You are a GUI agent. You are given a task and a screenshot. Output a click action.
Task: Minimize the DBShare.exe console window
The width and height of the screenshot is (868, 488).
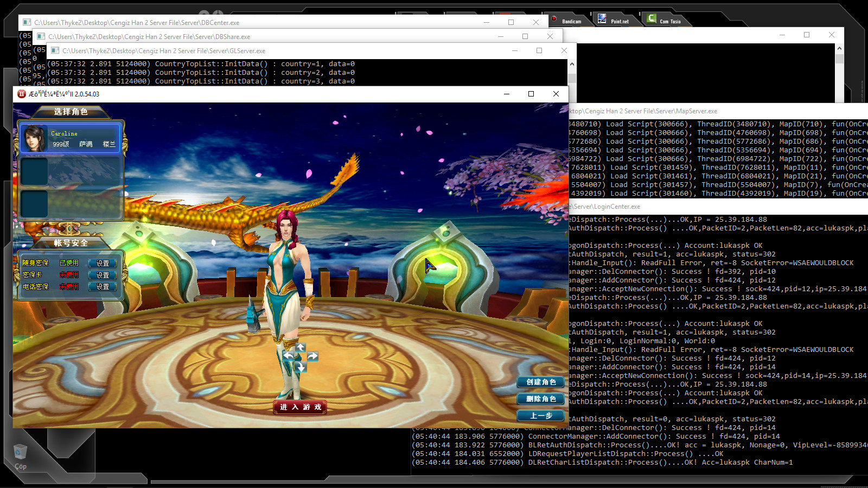(500, 36)
